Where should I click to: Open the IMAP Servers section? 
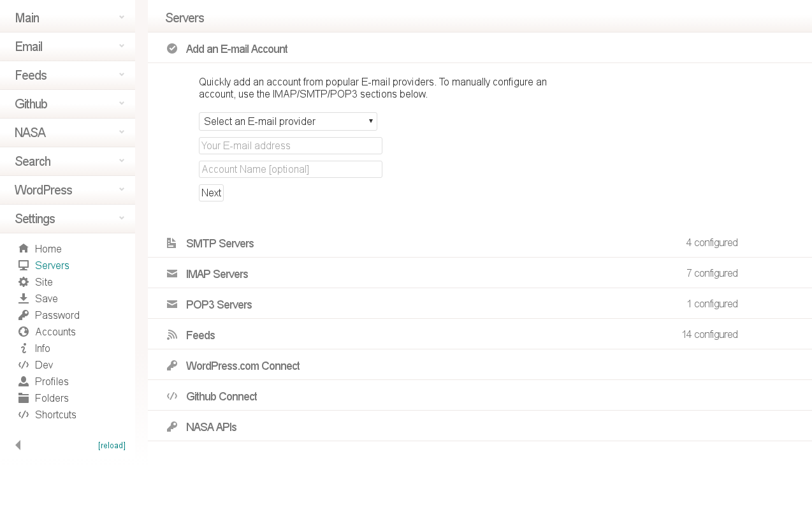point(217,274)
